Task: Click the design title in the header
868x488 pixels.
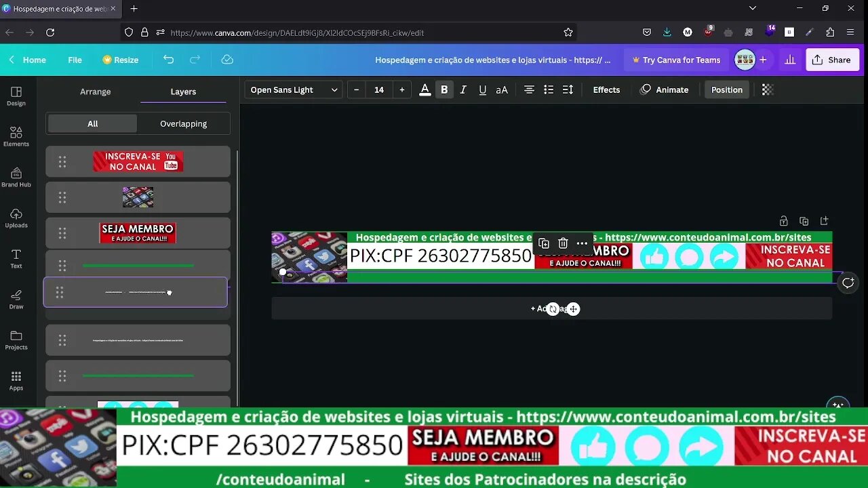Action: [493, 60]
